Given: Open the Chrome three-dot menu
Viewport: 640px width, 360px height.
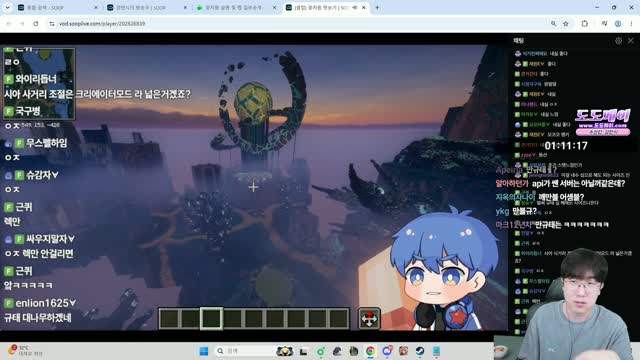Looking at the screenshot, I should pos(631,24).
